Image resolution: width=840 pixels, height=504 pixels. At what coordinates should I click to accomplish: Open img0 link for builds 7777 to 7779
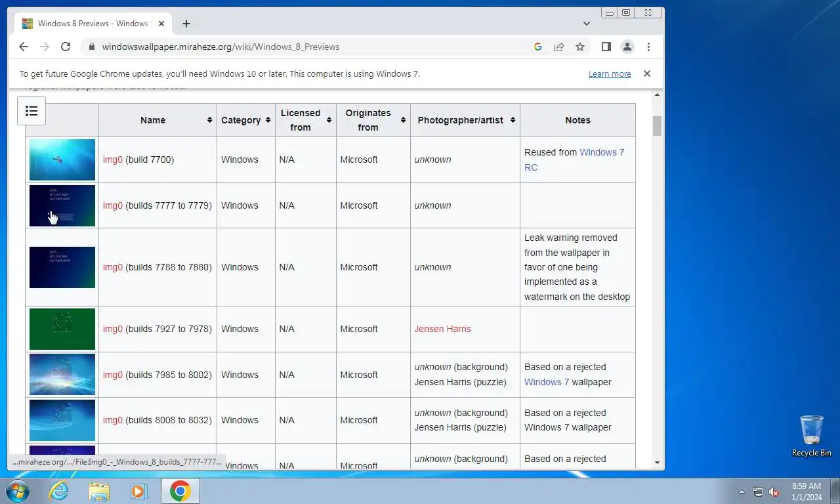(x=113, y=205)
